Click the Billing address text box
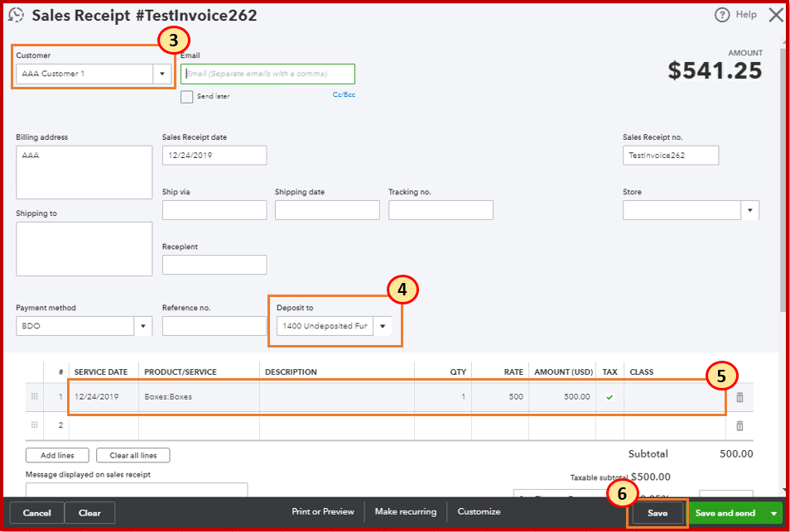790x532 pixels. click(84, 172)
